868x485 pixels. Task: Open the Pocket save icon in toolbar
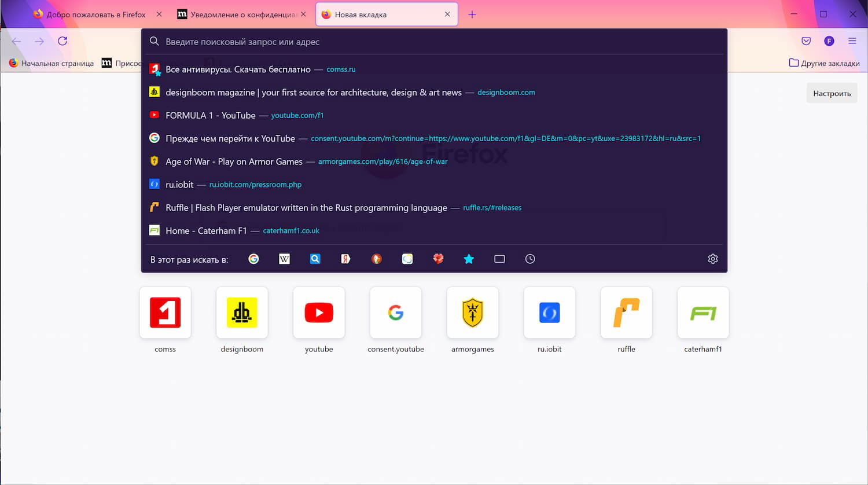coord(806,41)
